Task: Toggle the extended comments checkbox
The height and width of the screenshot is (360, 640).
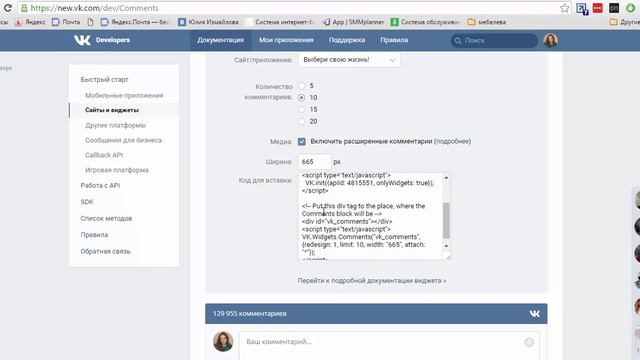Action: click(302, 142)
